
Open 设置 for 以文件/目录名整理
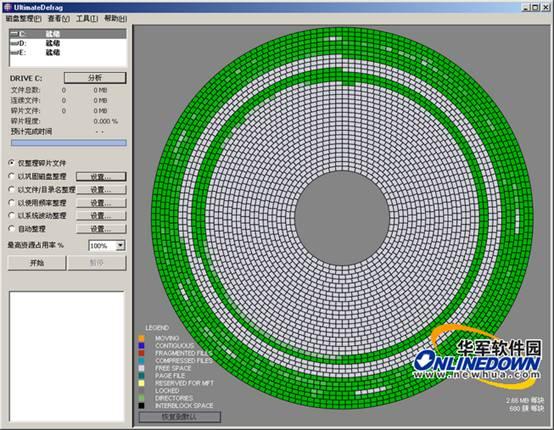coord(101,190)
